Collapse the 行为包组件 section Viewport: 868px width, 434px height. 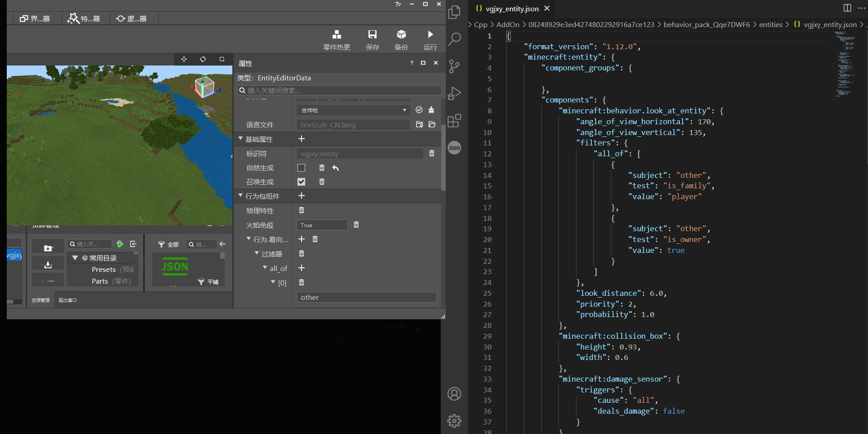(241, 196)
